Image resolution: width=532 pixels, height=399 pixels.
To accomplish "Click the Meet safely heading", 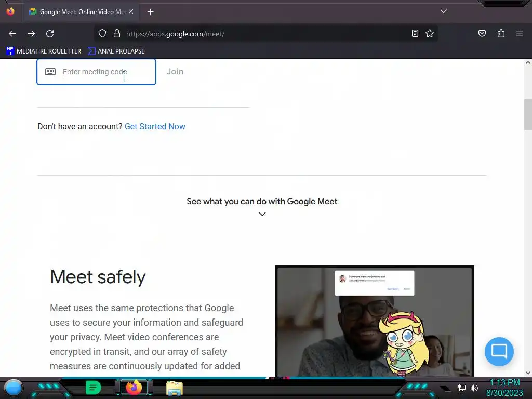I will tap(98, 277).
